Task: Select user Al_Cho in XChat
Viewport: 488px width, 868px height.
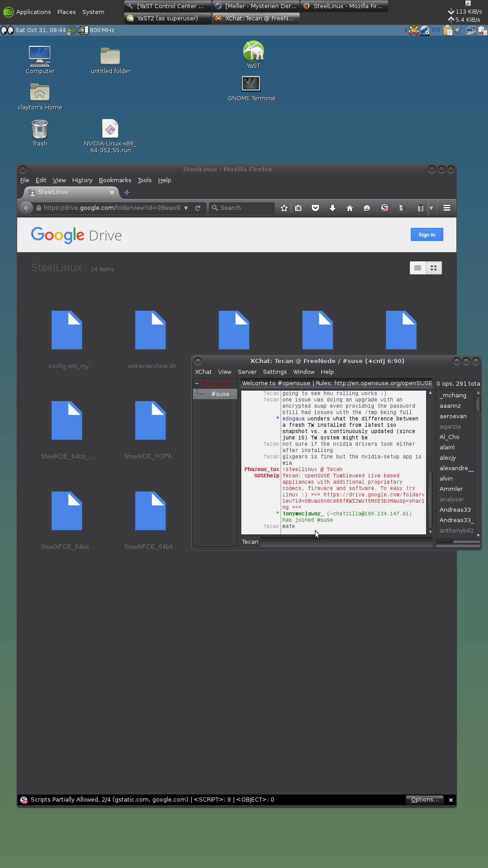Action: (449, 437)
